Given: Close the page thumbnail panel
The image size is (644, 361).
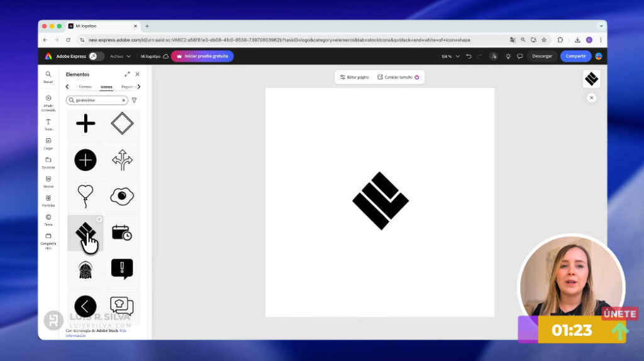Looking at the screenshot, I should pyautogui.click(x=591, y=97).
